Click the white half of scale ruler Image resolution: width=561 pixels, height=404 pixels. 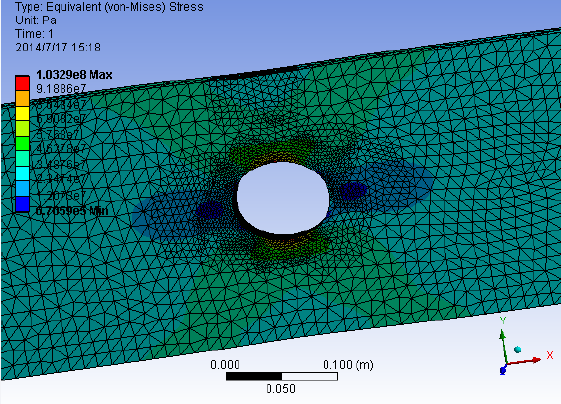pos(309,376)
